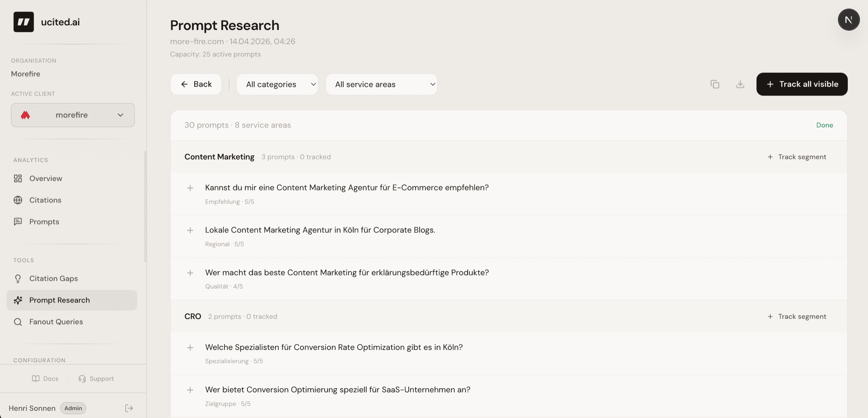Click the Henri Sonnen user name
The image size is (868, 418).
click(x=32, y=408)
